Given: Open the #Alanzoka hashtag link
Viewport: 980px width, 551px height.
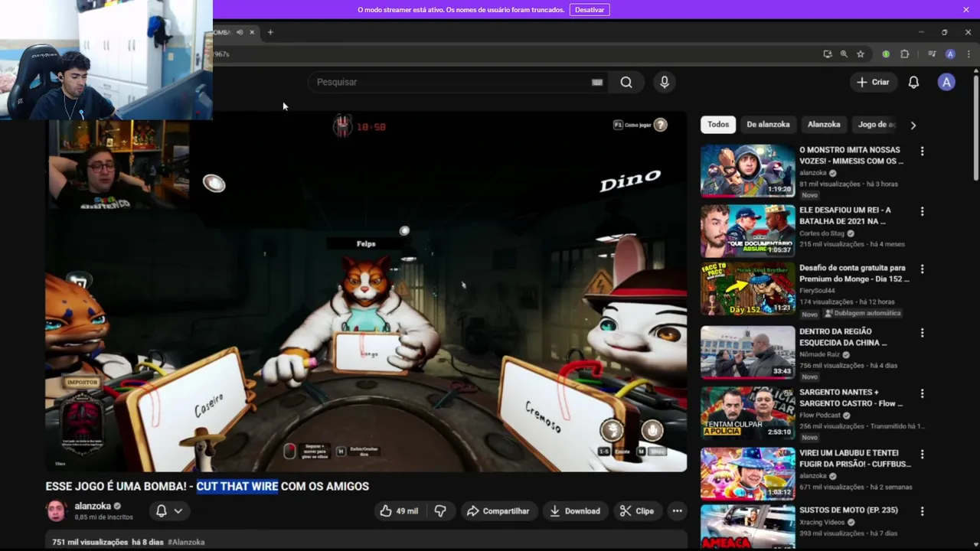Looking at the screenshot, I should 186,542.
